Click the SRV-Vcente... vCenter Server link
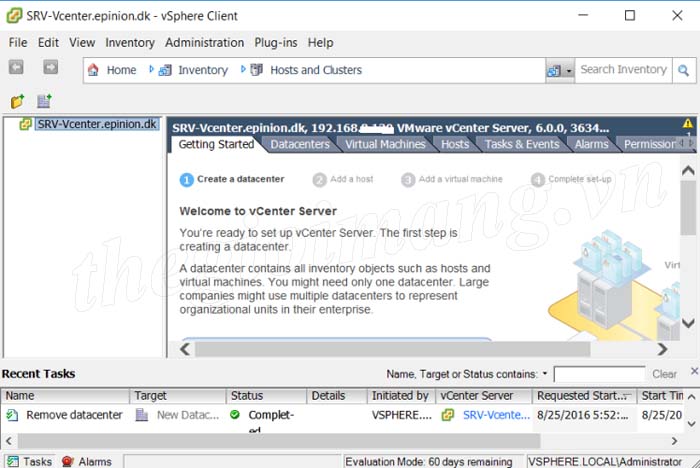 [496, 415]
